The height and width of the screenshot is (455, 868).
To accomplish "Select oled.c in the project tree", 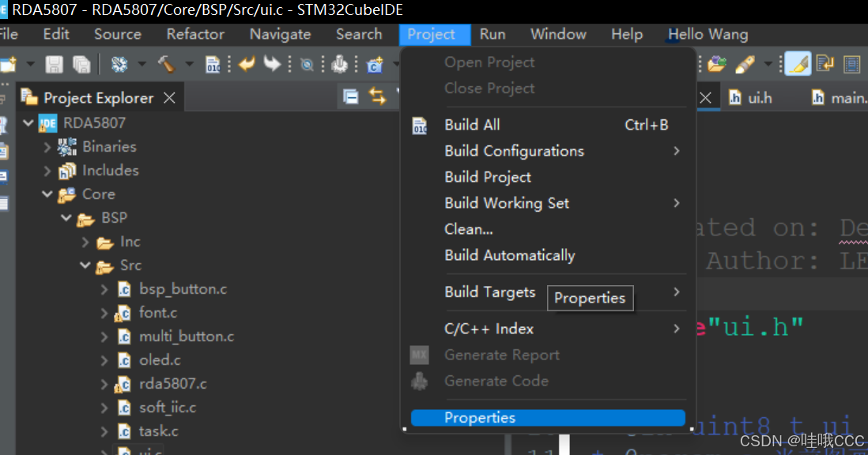I will pyautogui.click(x=160, y=360).
